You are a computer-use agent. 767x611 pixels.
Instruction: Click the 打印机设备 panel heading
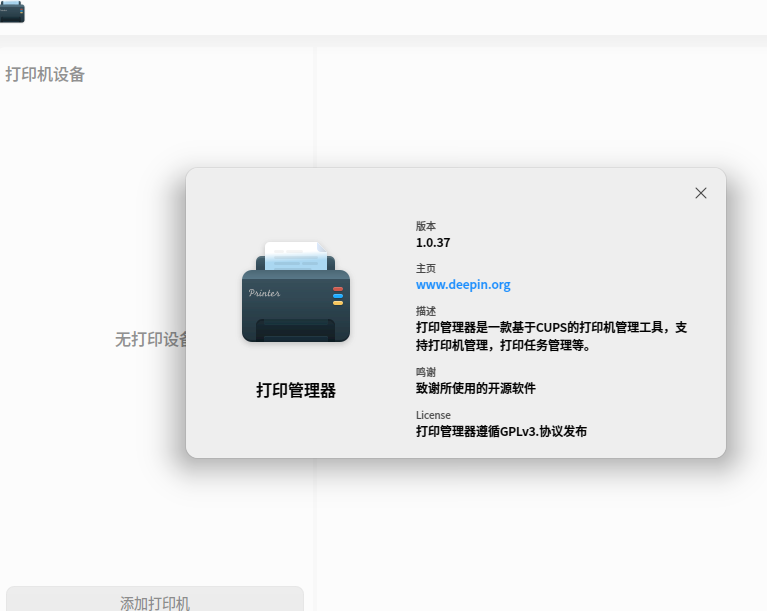coord(45,74)
